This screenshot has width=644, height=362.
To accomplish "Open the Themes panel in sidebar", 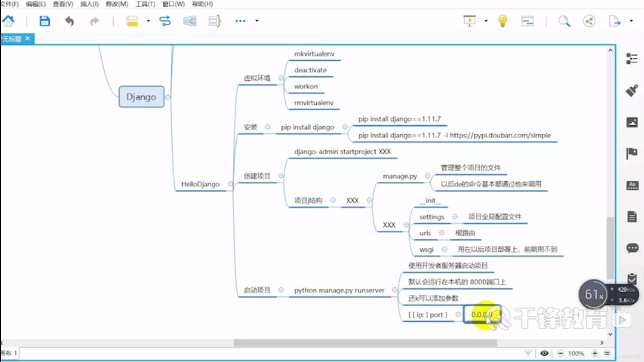I will tap(633, 185).
